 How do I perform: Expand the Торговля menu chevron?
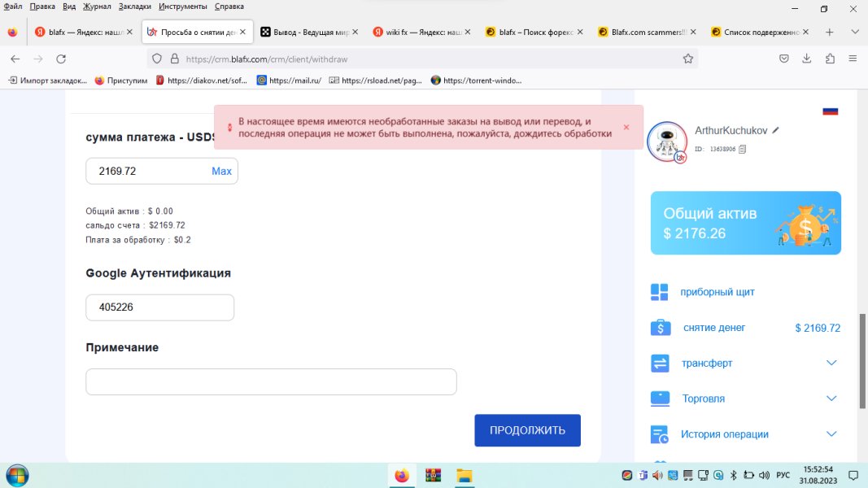(831, 399)
